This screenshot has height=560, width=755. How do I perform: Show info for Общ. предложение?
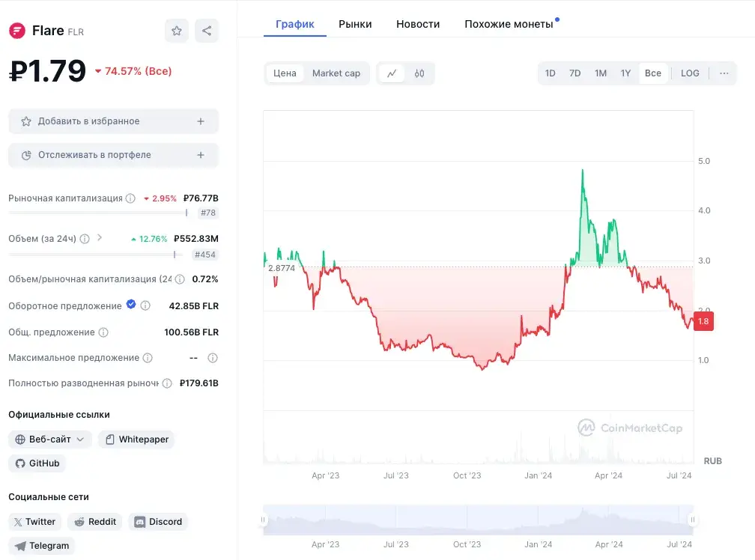[103, 332]
